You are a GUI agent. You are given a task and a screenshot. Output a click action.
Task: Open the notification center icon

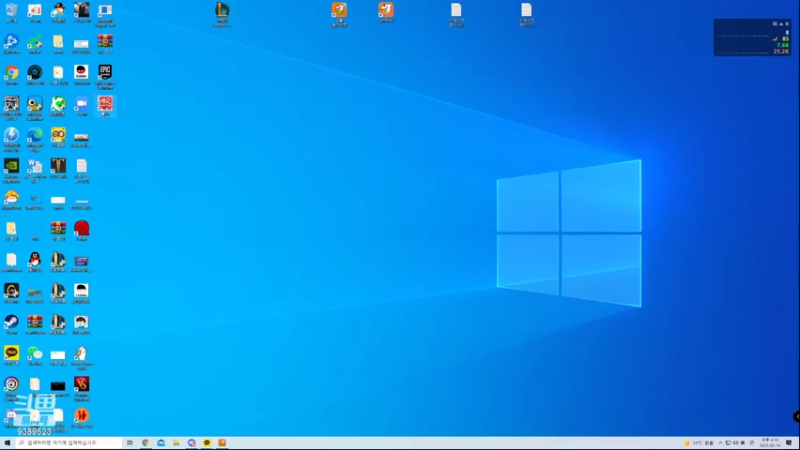point(789,443)
